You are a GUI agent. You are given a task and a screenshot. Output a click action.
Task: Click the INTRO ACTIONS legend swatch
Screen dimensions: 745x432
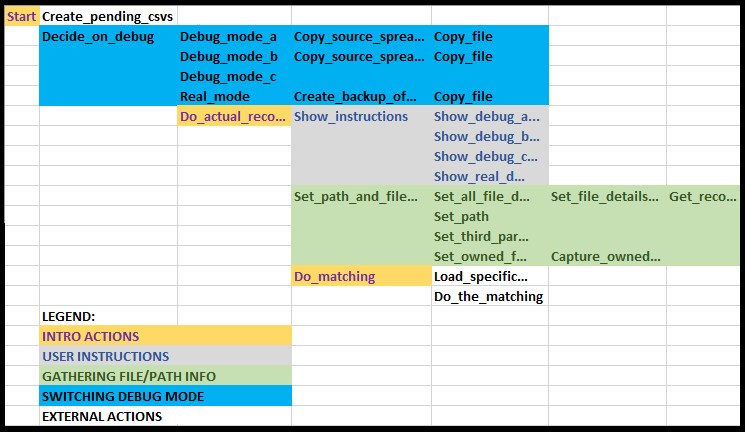point(165,337)
